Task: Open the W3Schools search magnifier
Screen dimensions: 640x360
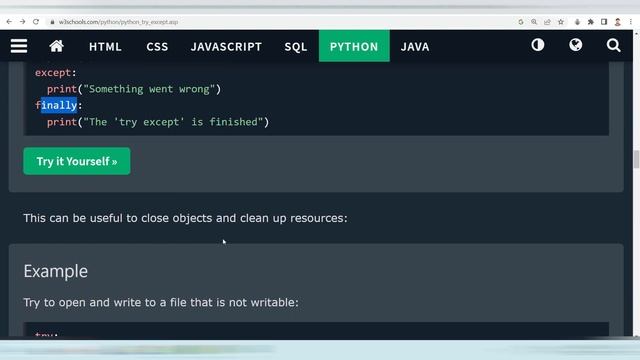Action: pyautogui.click(x=613, y=45)
